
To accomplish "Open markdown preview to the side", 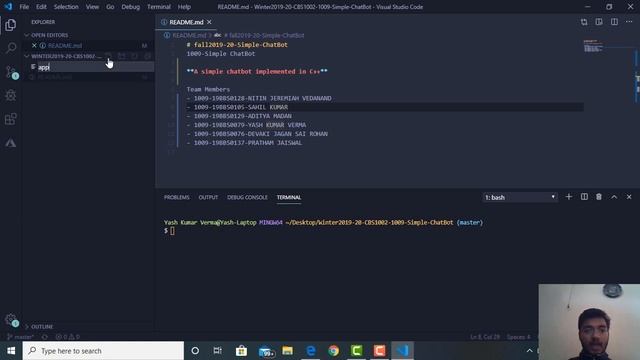I will (599, 22).
